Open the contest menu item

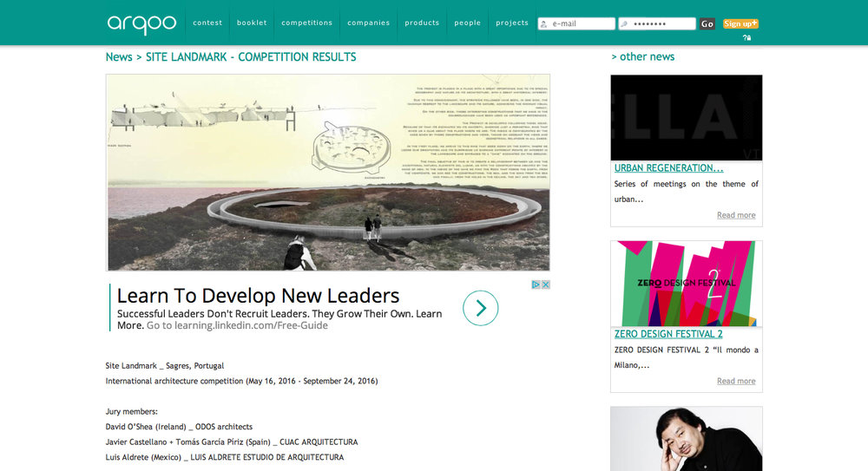coord(207,23)
